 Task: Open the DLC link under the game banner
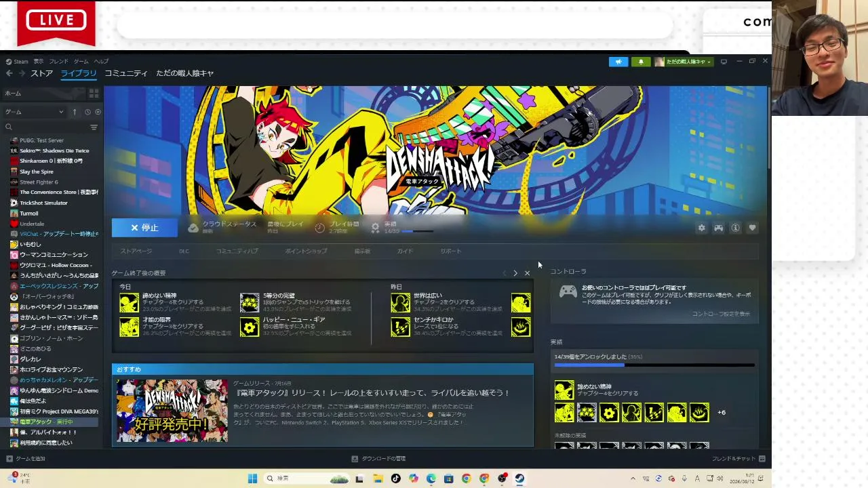click(184, 251)
